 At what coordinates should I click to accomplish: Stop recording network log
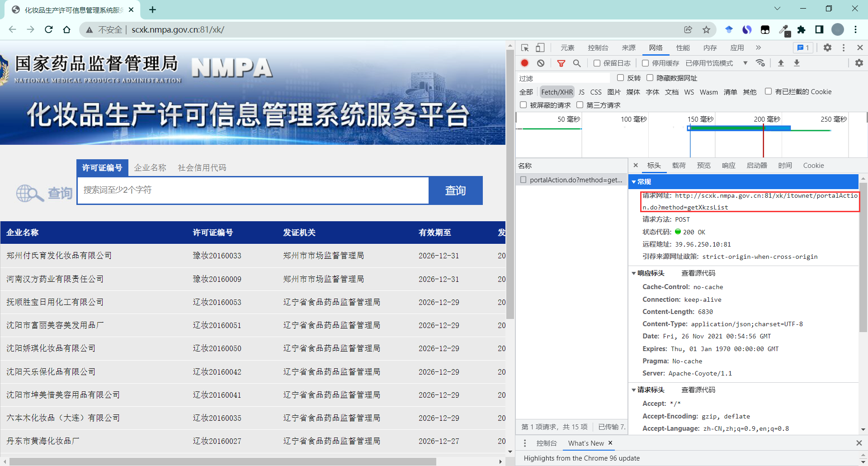click(x=524, y=63)
